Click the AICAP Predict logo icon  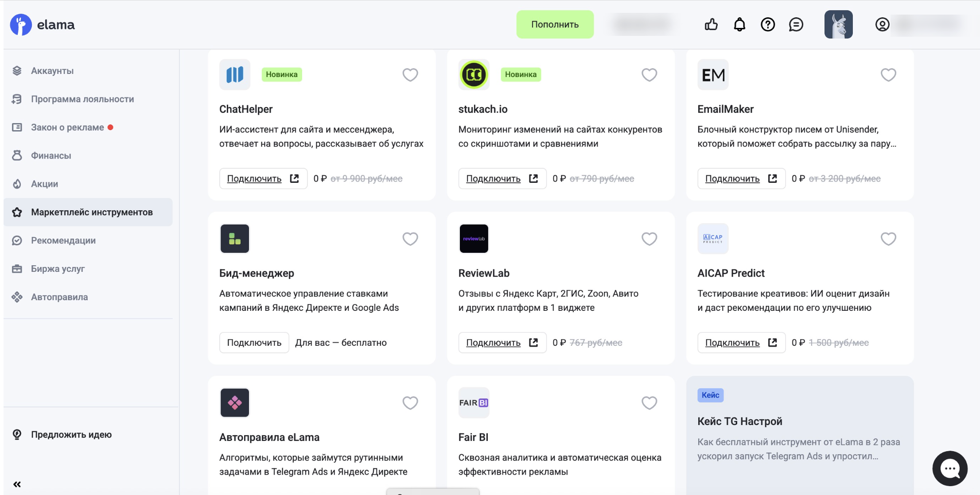coord(713,239)
